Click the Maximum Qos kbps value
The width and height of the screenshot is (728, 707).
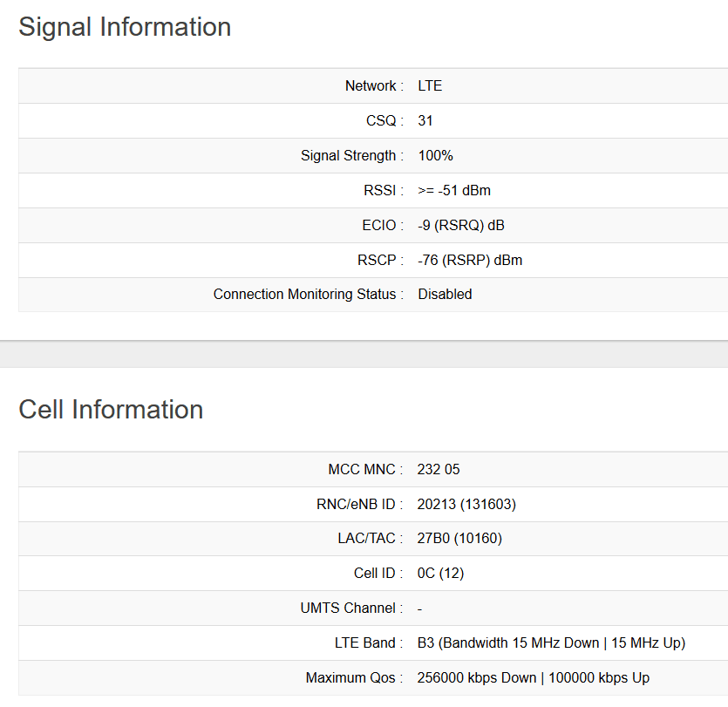click(x=534, y=678)
